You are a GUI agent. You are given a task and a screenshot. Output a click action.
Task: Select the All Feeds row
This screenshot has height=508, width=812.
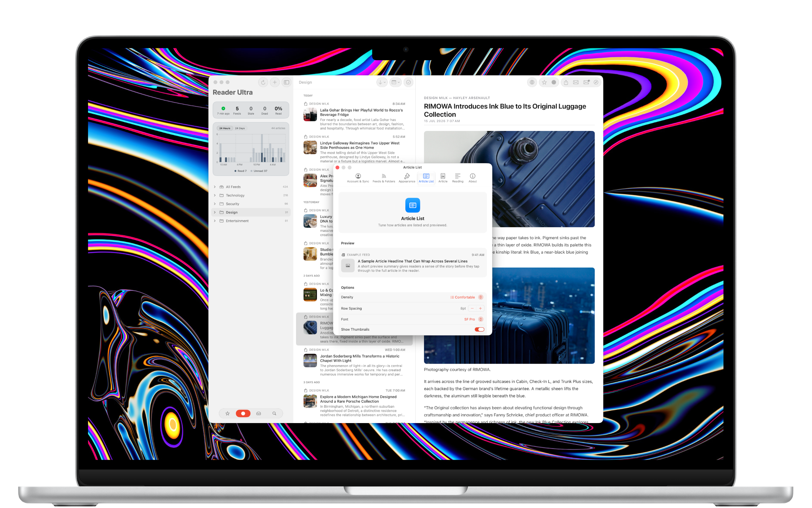click(251, 187)
